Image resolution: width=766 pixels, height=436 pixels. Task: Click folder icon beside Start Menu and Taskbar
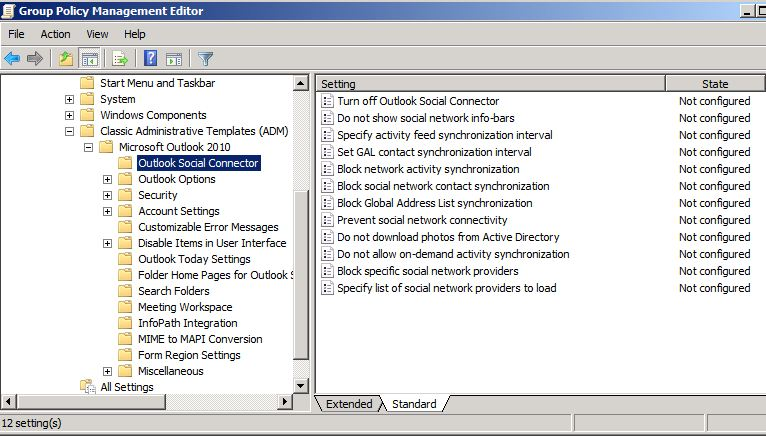pyautogui.click(x=87, y=83)
